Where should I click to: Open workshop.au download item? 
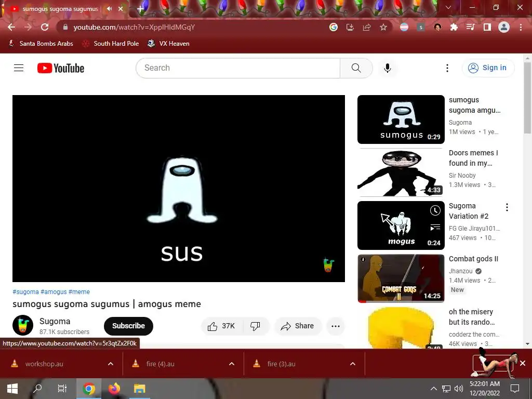pos(44,364)
